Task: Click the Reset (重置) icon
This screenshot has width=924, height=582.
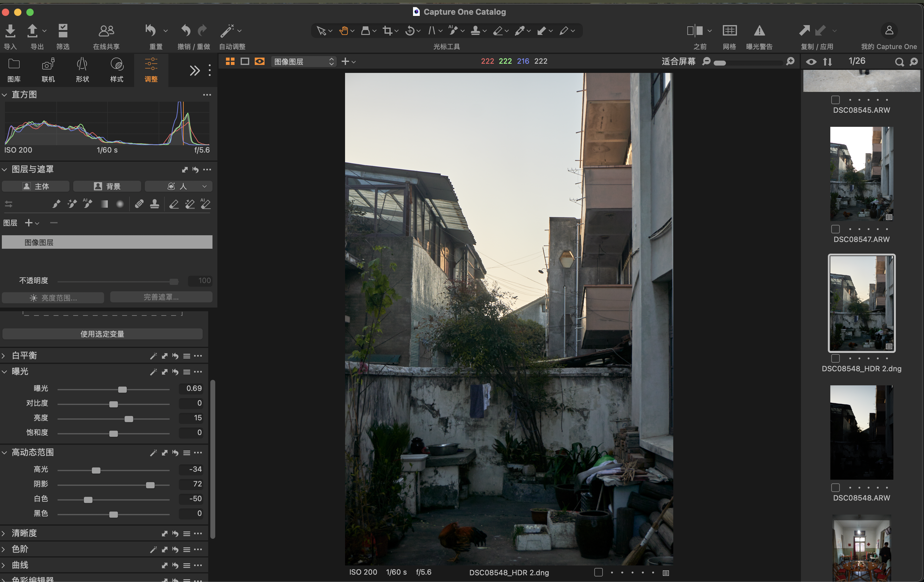Action: [151, 30]
